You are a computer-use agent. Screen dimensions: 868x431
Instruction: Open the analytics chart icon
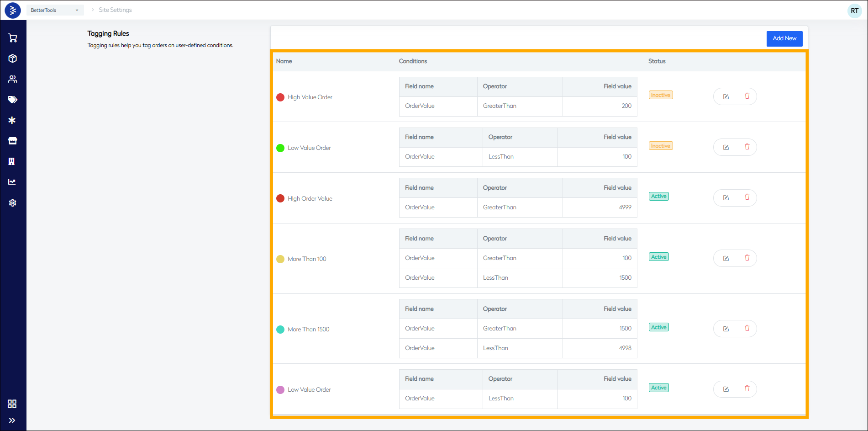[x=12, y=182]
